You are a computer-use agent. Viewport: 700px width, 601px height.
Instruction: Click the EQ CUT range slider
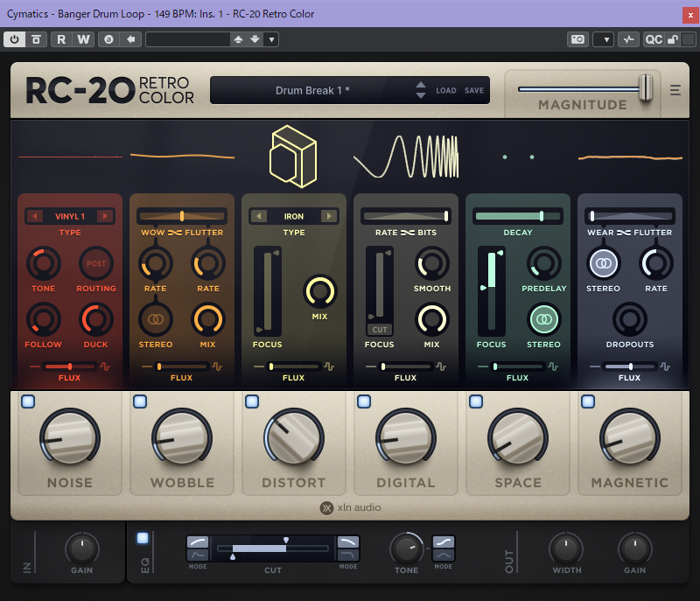[x=273, y=549]
